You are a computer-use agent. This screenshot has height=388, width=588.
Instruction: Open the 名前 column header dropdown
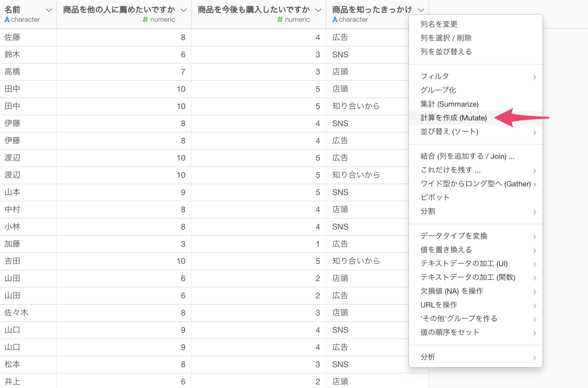[49, 10]
